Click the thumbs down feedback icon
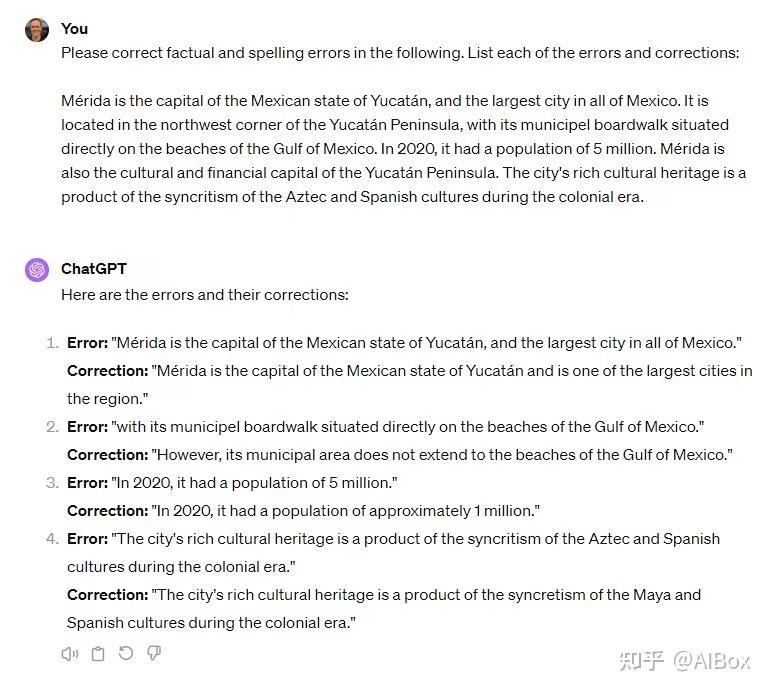The image size is (770, 692). 154,654
